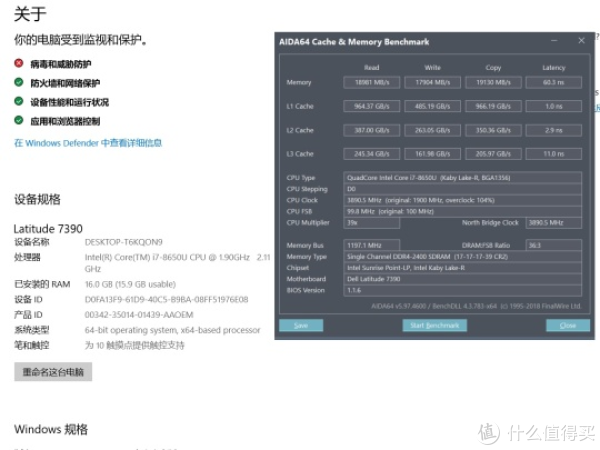Click green device performance status icon

click(x=19, y=101)
